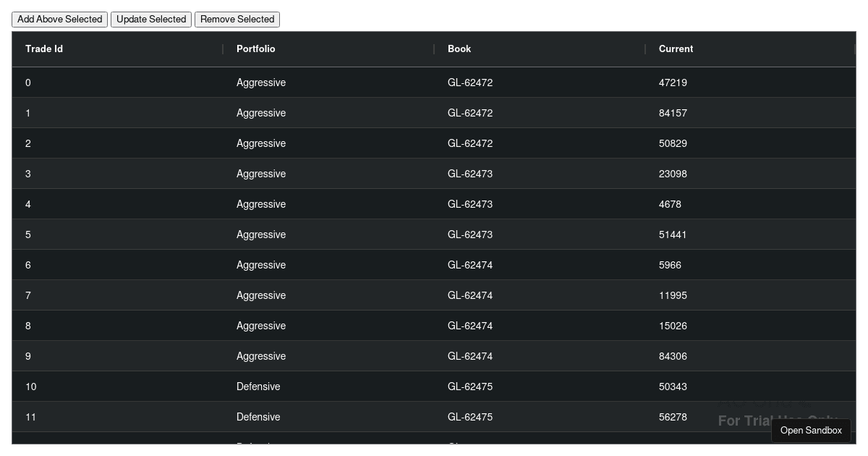Click Book GL-62473 in trade 3 row

pyautogui.click(x=470, y=174)
